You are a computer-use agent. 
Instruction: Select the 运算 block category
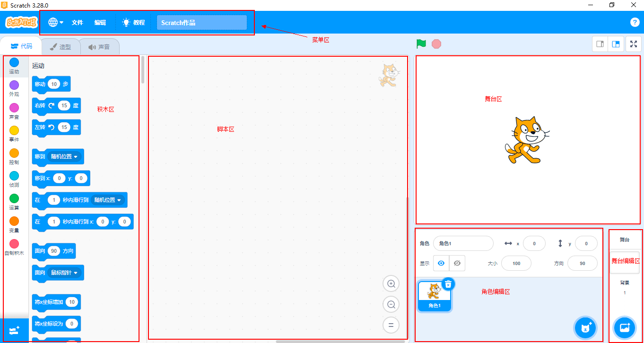click(14, 202)
